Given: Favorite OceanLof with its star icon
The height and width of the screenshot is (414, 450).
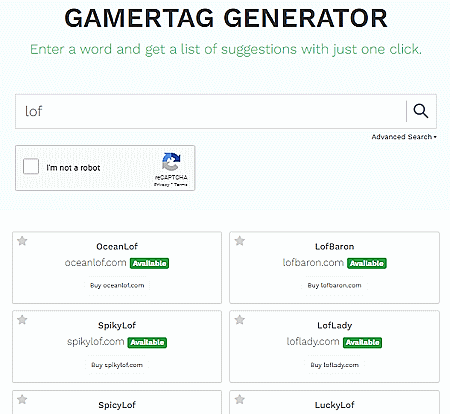Looking at the screenshot, I should click(x=22, y=241).
